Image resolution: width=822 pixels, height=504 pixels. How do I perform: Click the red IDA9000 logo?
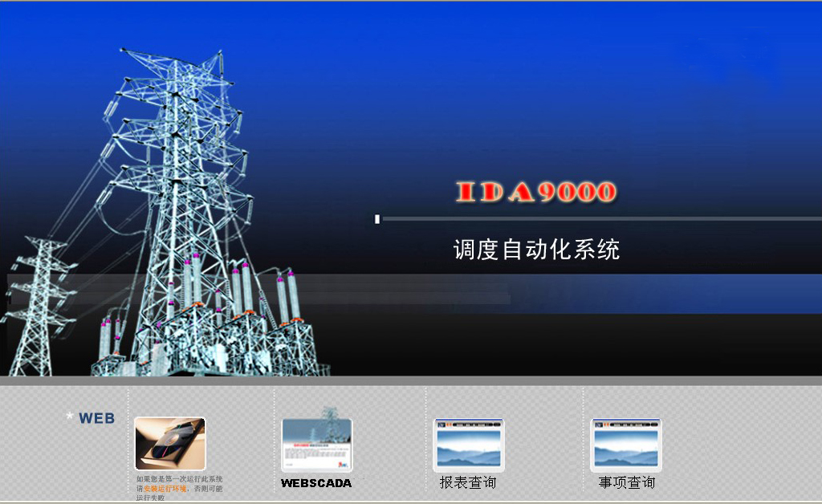536,193
